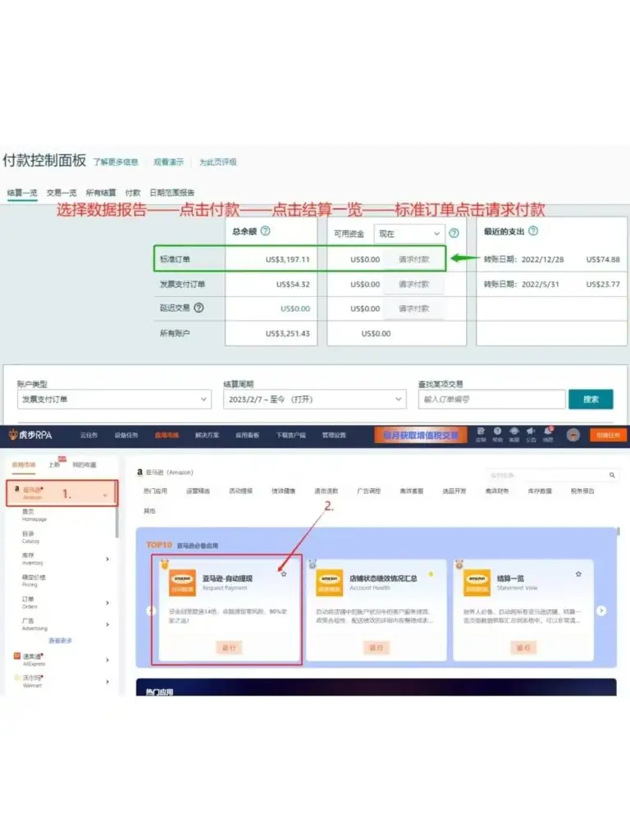Open the 结算周期 dropdown
The image size is (630, 840).
314,399
